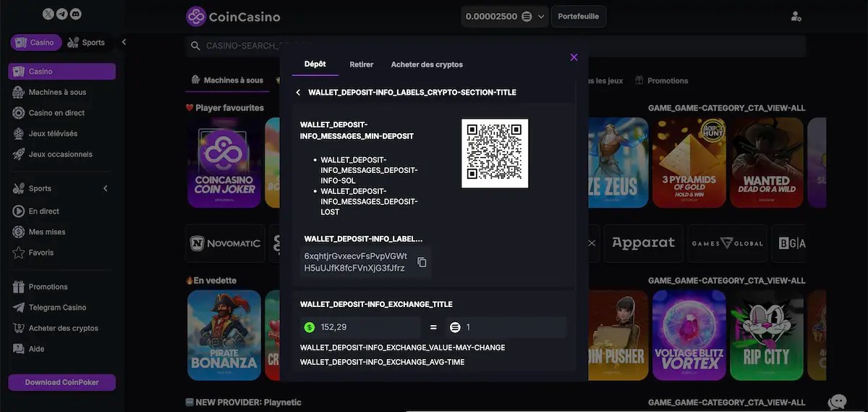Click the green dollar icon in exchange field
This screenshot has width=868, height=412.
(310, 327)
